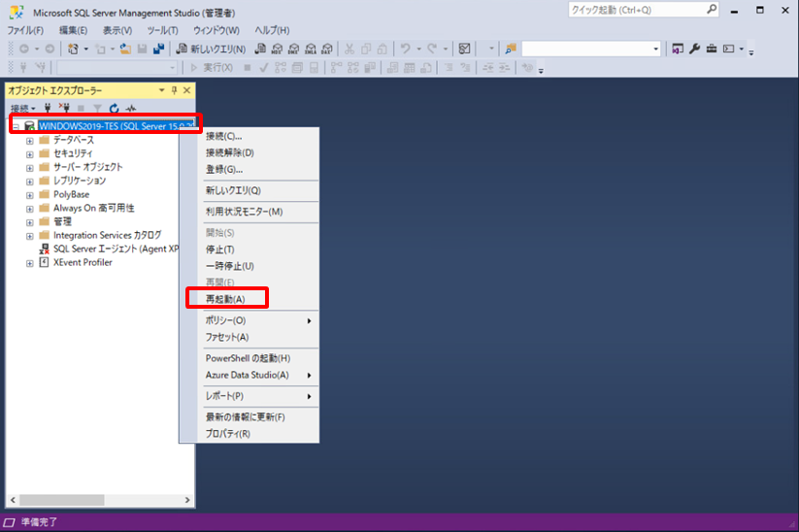Open the ウィンドウ(W) menu
799x532 pixels.
216,30
